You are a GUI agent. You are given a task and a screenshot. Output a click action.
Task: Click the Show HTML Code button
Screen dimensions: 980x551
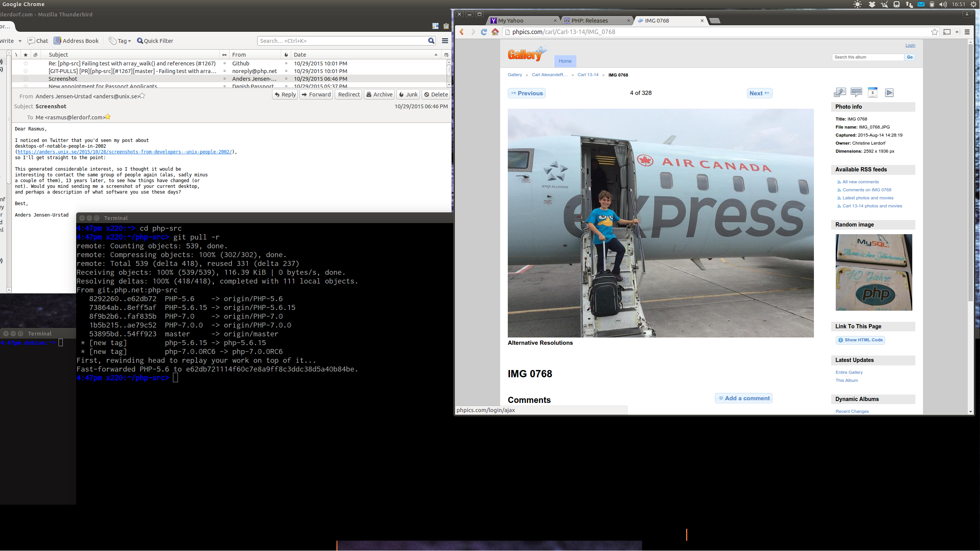860,340
